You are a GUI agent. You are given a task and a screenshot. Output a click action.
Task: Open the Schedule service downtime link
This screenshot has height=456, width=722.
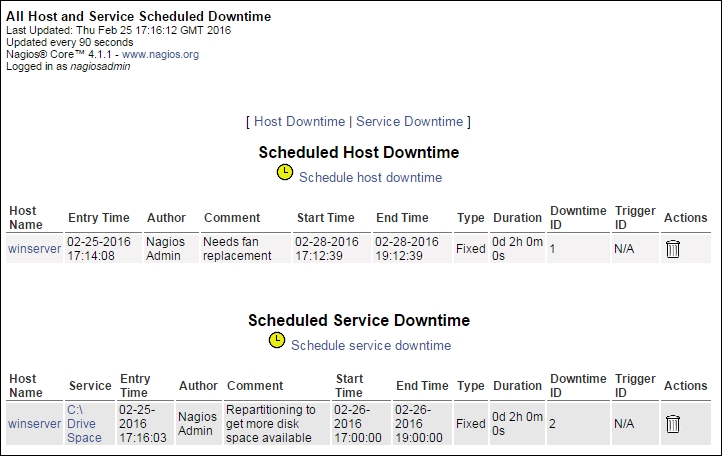pos(371,345)
